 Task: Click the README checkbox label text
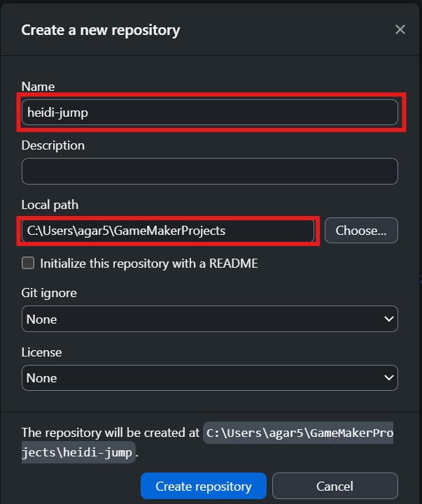point(148,264)
